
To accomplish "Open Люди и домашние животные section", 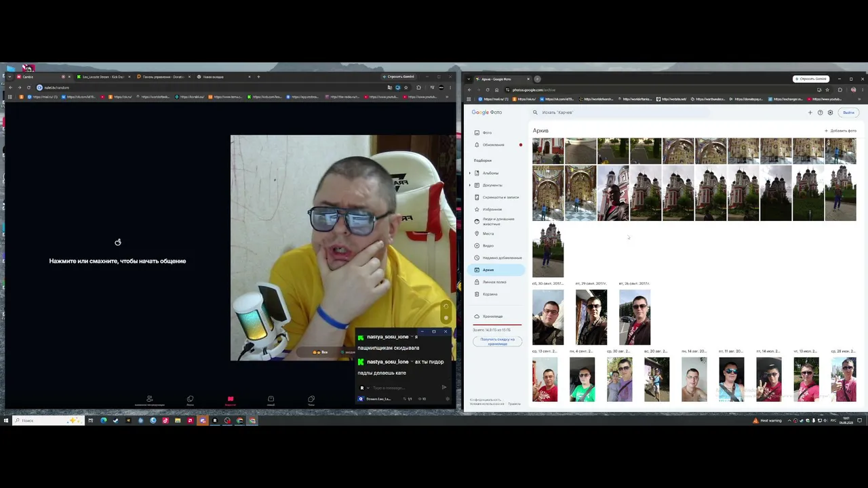I will point(495,222).
